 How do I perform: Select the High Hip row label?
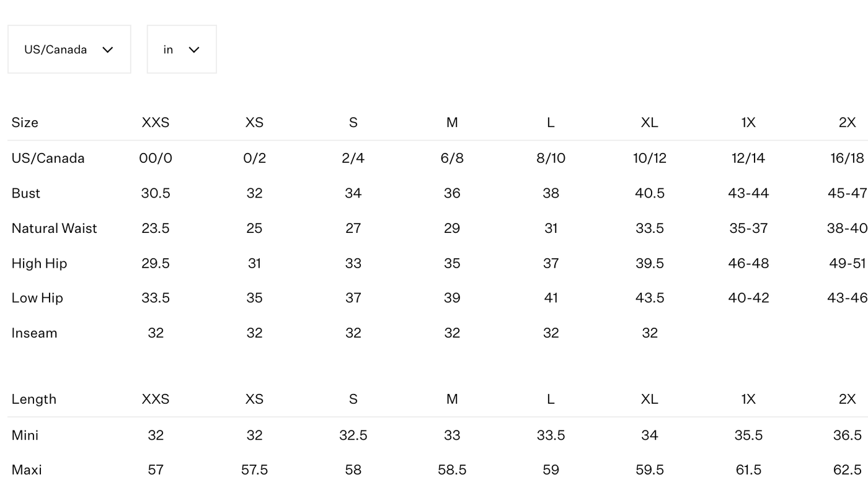[x=39, y=263]
